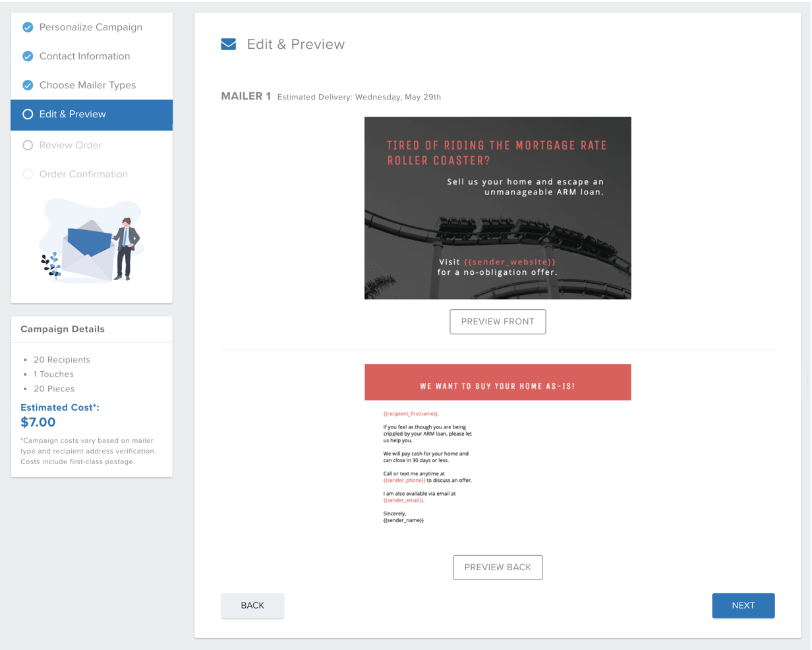Click the mailer front roller coaster image
This screenshot has height=650, width=812.
click(498, 208)
